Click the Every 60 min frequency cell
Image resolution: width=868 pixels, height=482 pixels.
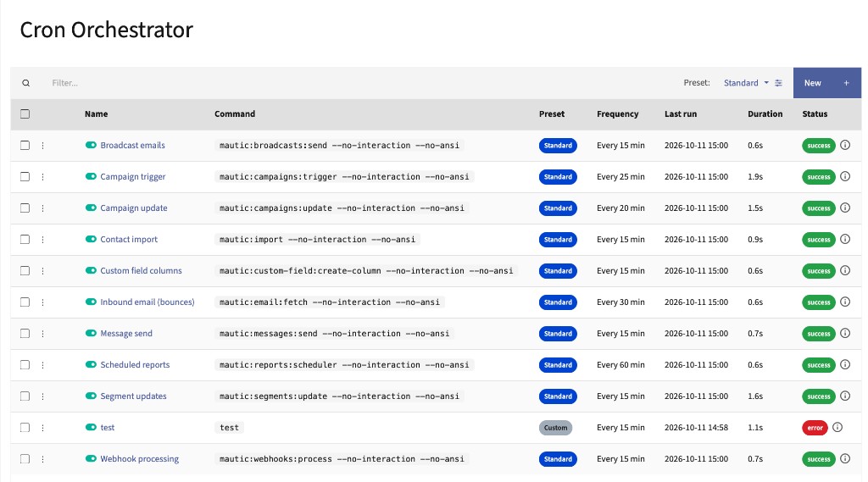[x=620, y=365]
